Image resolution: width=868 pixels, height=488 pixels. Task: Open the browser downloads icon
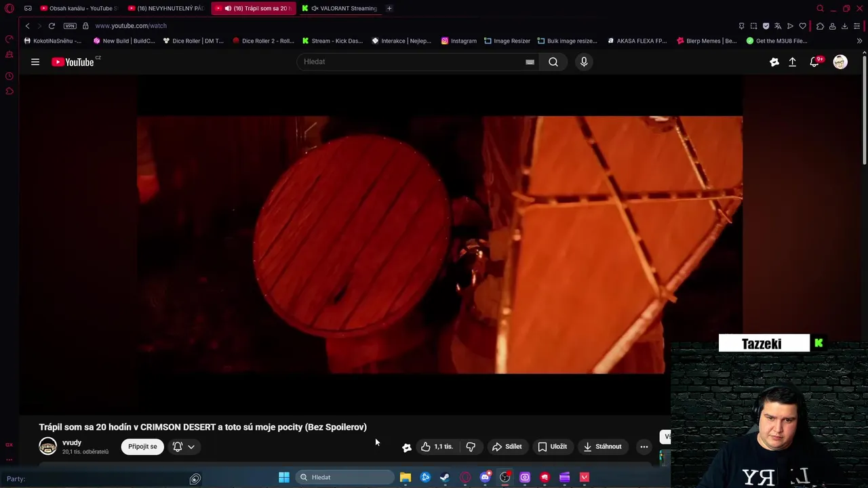(x=844, y=26)
